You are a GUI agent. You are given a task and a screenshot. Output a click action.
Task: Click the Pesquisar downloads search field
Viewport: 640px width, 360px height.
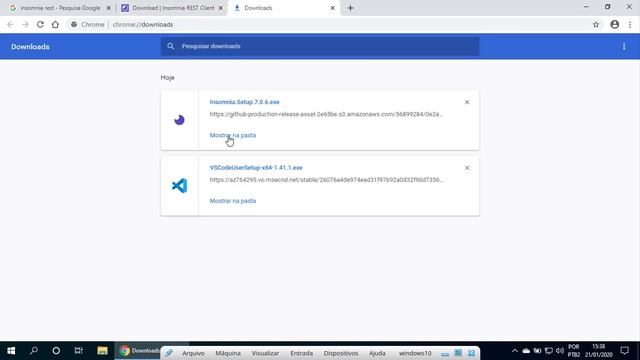320,46
